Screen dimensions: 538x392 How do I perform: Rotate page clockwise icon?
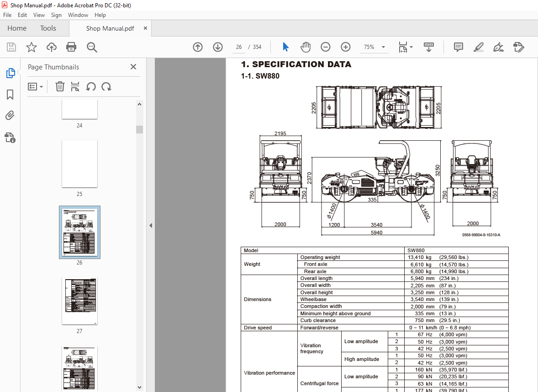pos(106,86)
